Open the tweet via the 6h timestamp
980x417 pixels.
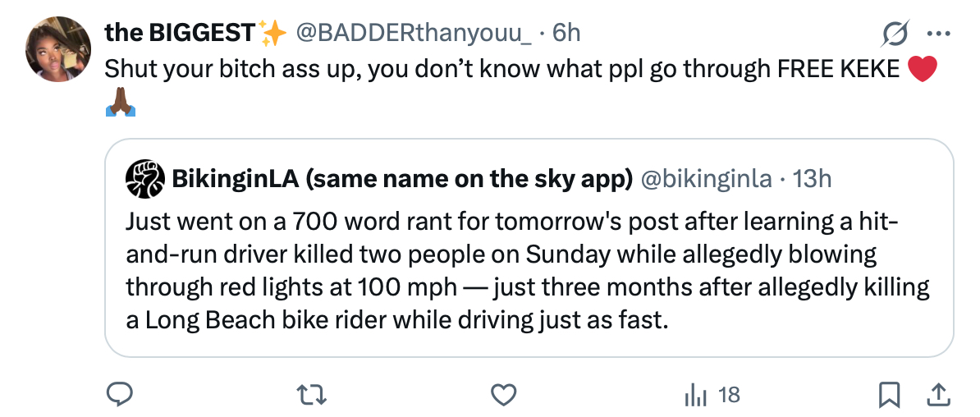click(x=566, y=33)
